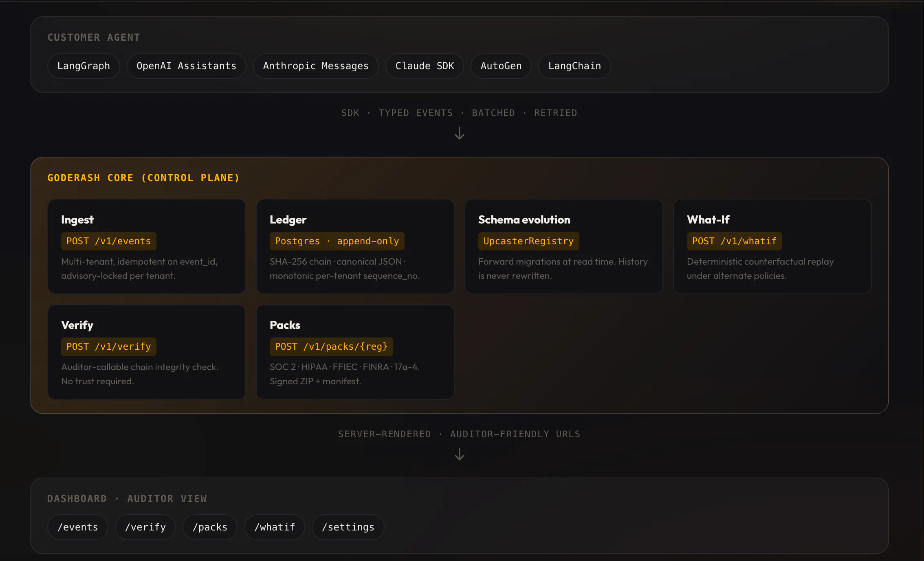Viewport: 924px width, 561px height.
Task: Click the Multi-tenant, idempotent description text
Action: click(x=140, y=269)
